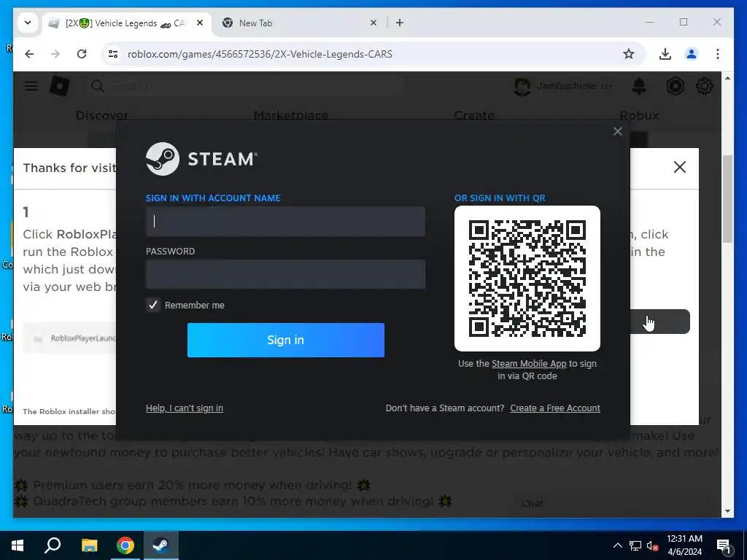Viewport: 747px width, 560px height.
Task: Open the Jambachiole profile avatar
Action: (x=522, y=86)
